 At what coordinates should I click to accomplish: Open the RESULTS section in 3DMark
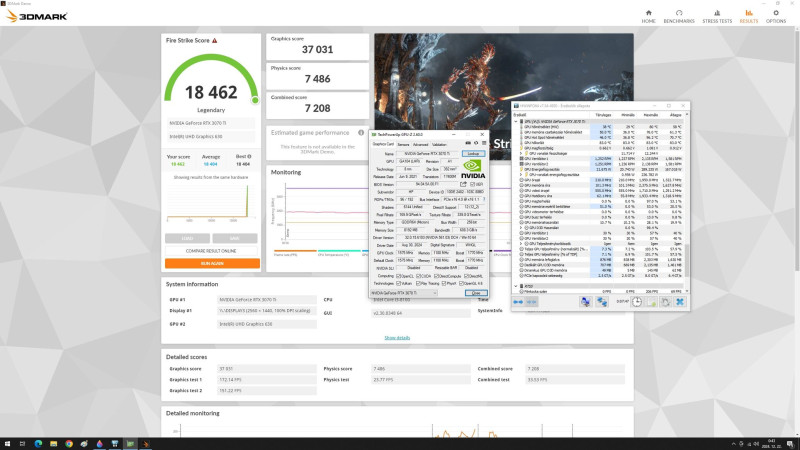click(748, 17)
